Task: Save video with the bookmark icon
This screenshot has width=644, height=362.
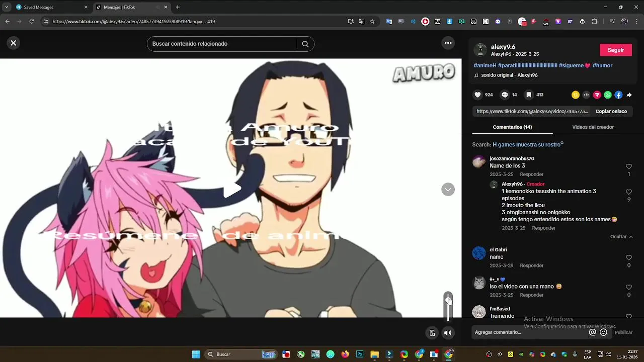Action: (x=529, y=95)
